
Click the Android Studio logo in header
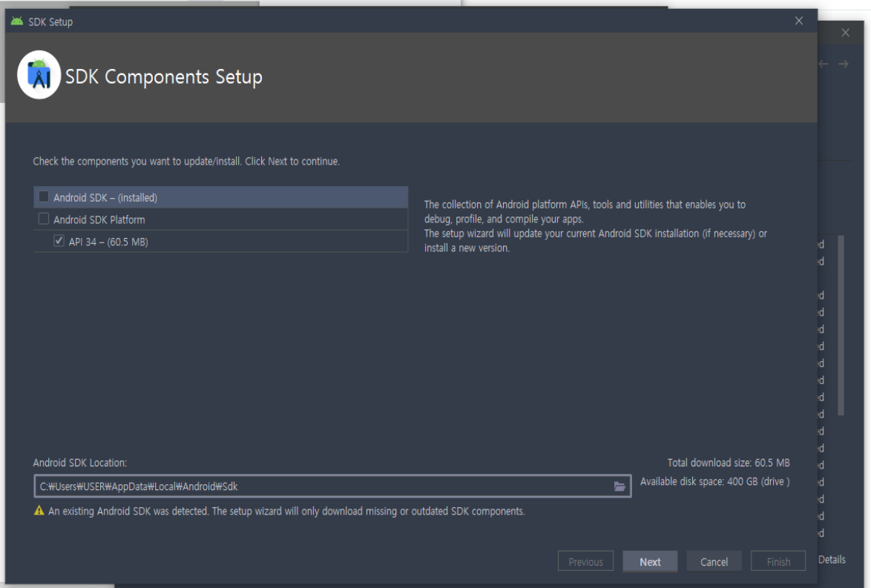point(39,75)
